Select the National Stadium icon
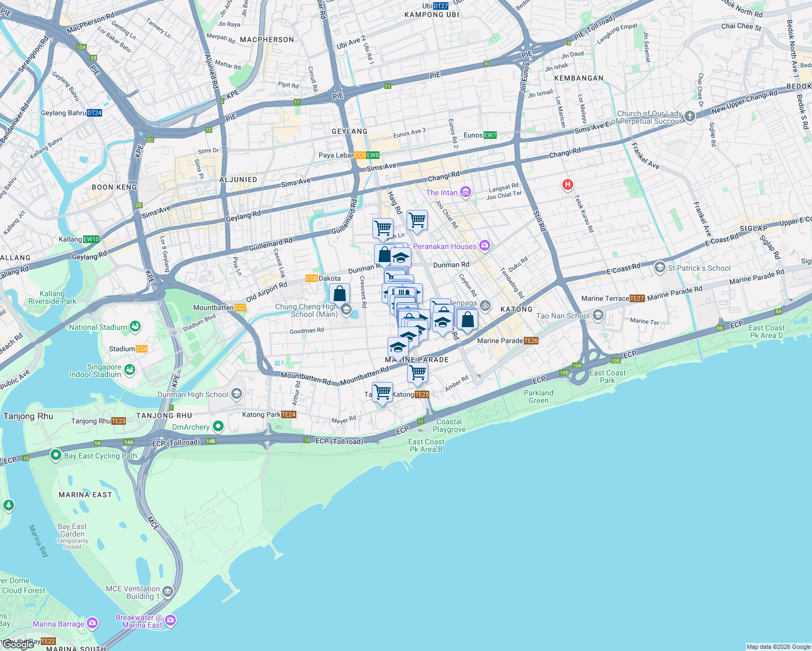The width and height of the screenshot is (812, 651). click(135, 326)
